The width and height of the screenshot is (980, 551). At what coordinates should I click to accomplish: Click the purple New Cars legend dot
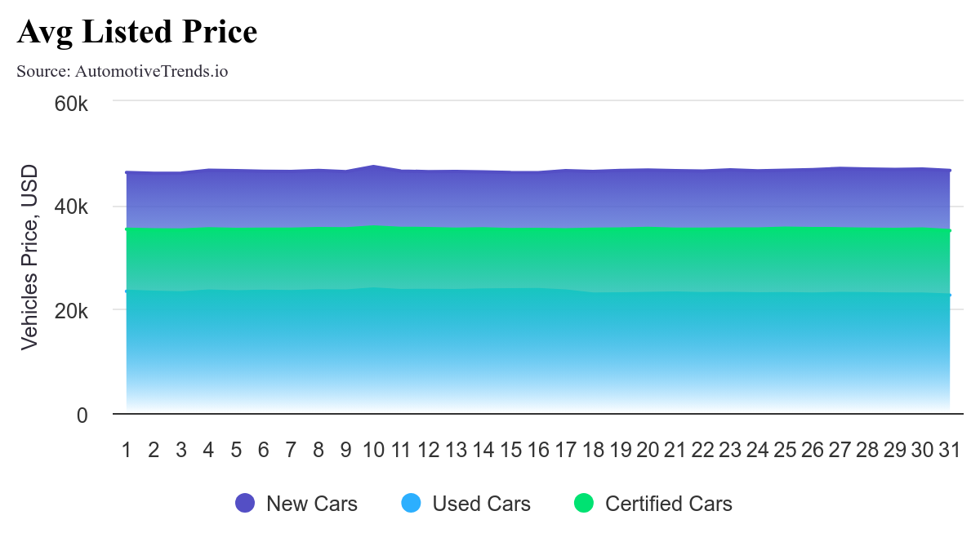[x=245, y=504]
